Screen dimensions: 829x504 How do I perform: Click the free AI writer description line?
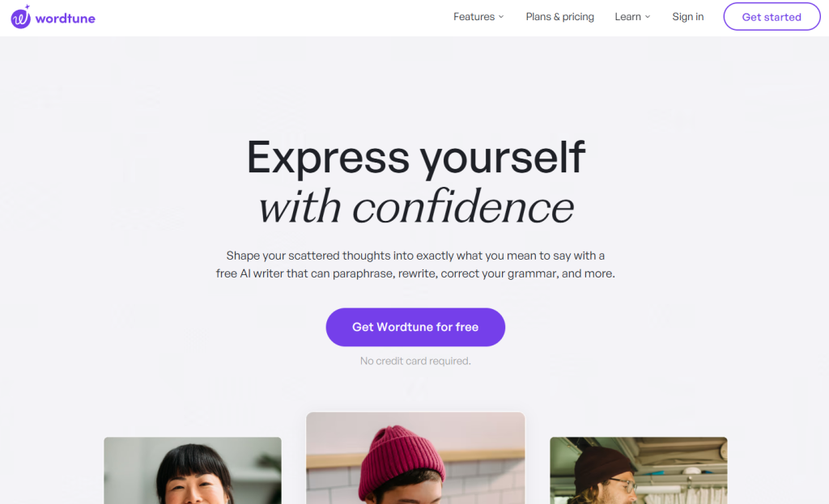(415, 273)
